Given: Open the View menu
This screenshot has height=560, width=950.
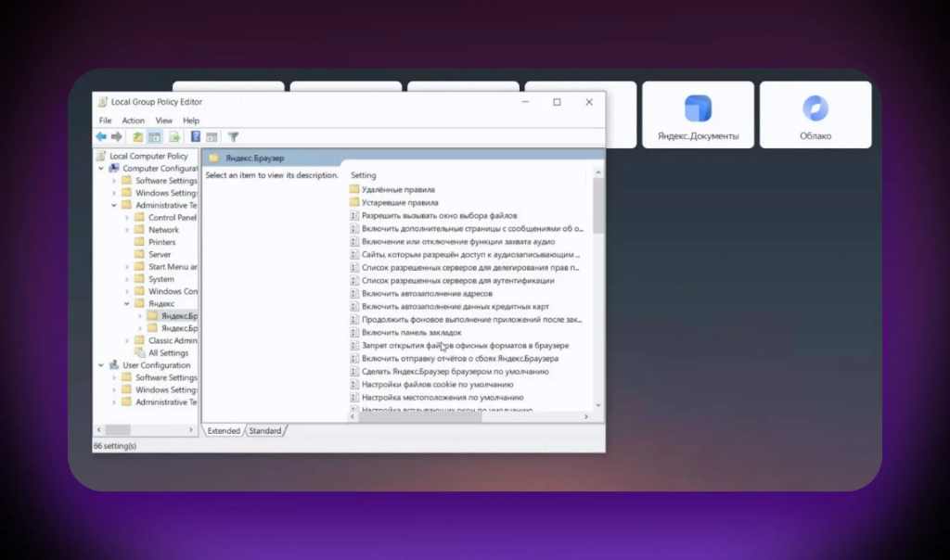Looking at the screenshot, I should (x=163, y=121).
